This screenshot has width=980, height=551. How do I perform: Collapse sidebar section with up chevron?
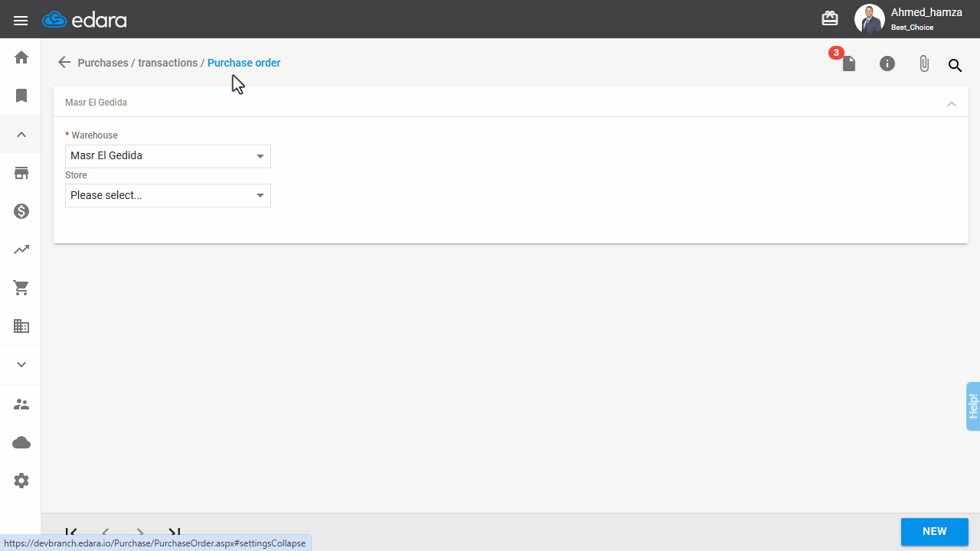(x=21, y=135)
